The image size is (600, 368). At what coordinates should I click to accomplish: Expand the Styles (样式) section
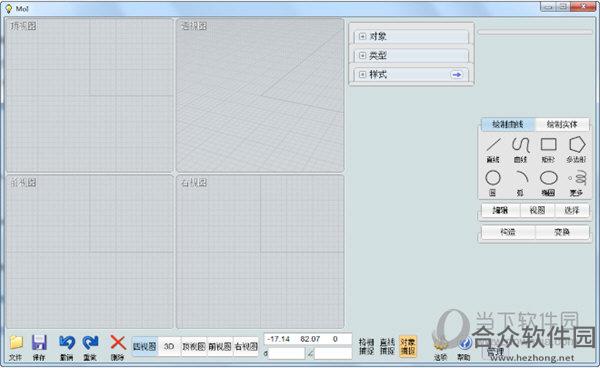[362, 75]
